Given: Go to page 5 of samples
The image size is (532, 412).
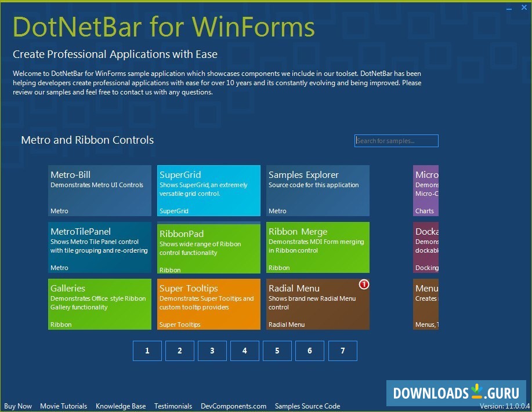Looking at the screenshot, I should click(x=277, y=351).
